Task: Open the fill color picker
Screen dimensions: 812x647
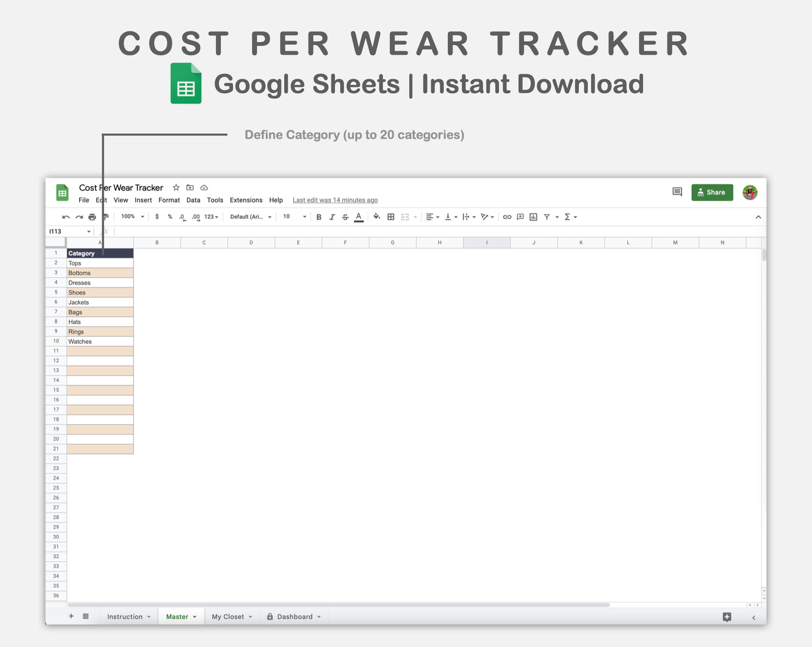Action: 376,217
